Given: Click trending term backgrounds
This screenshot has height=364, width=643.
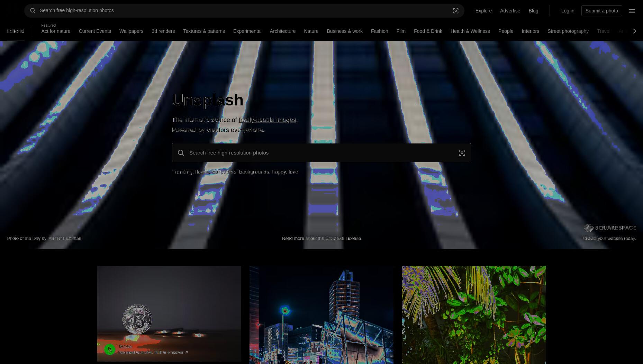Looking at the screenshot, I should 254,172.
